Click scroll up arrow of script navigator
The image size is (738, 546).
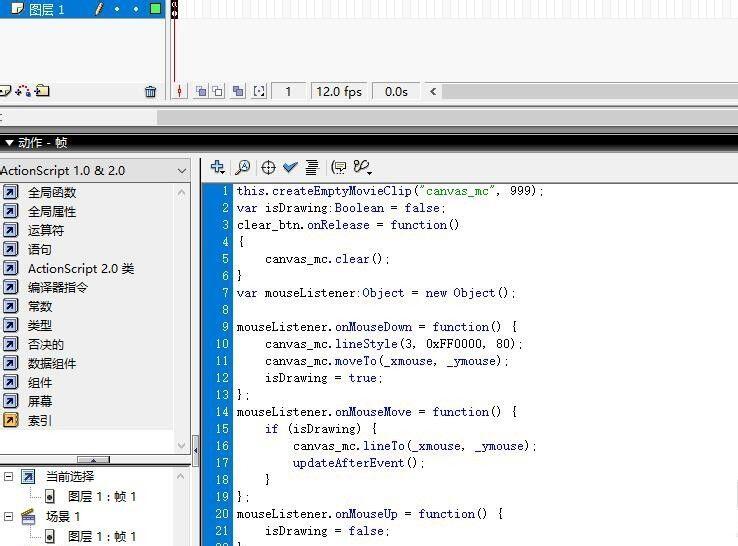pos(181,477)
